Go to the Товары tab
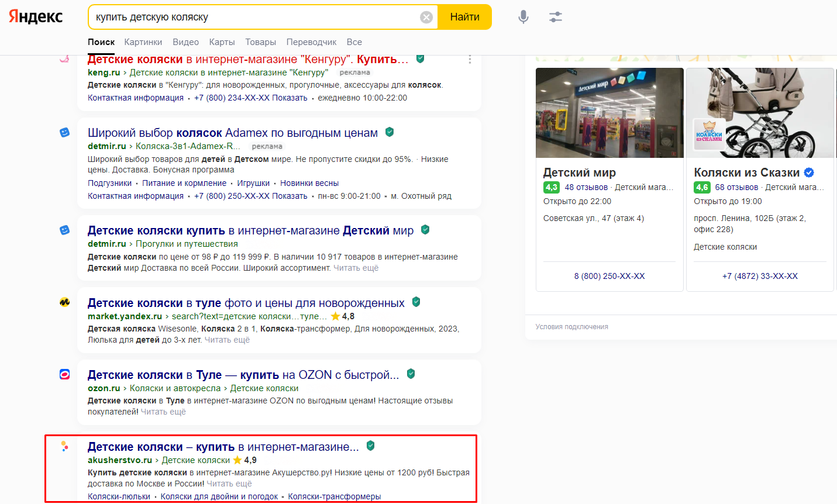This screenshot has height=504, width=837. [261, 42]
